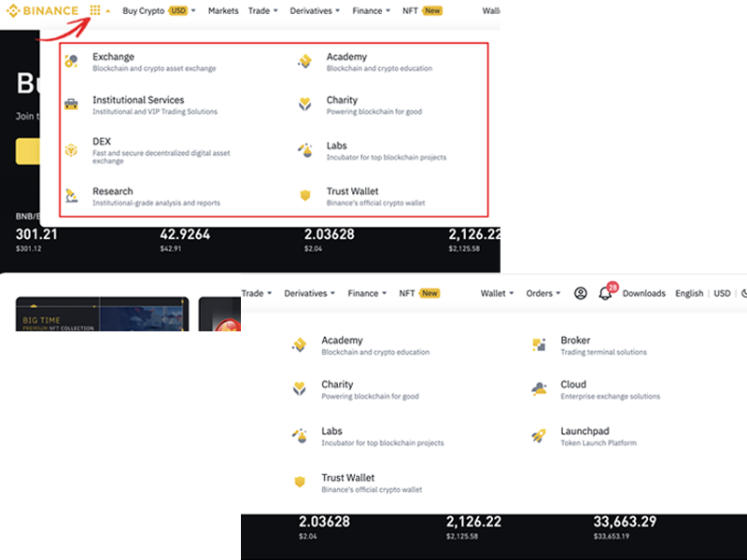Click the Binance logo
Viewport: 747px width, 560px height.
(x=42, y=10)
